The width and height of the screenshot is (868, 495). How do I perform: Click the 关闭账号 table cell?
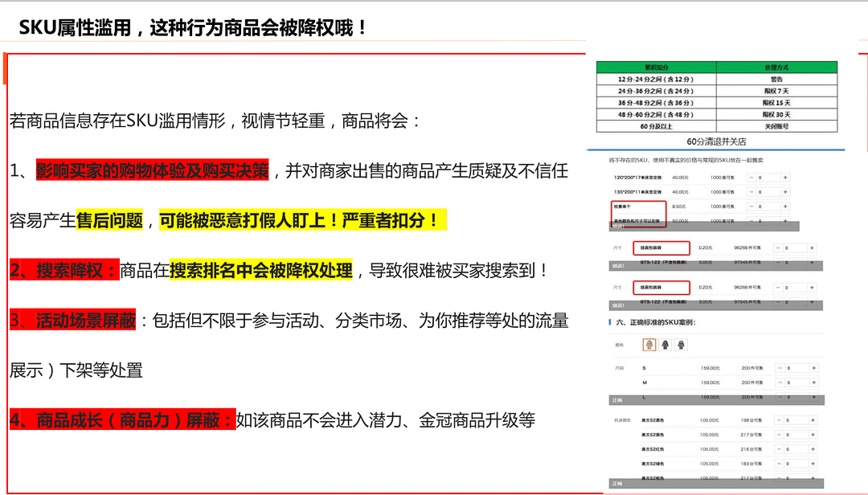pos(776,126)
